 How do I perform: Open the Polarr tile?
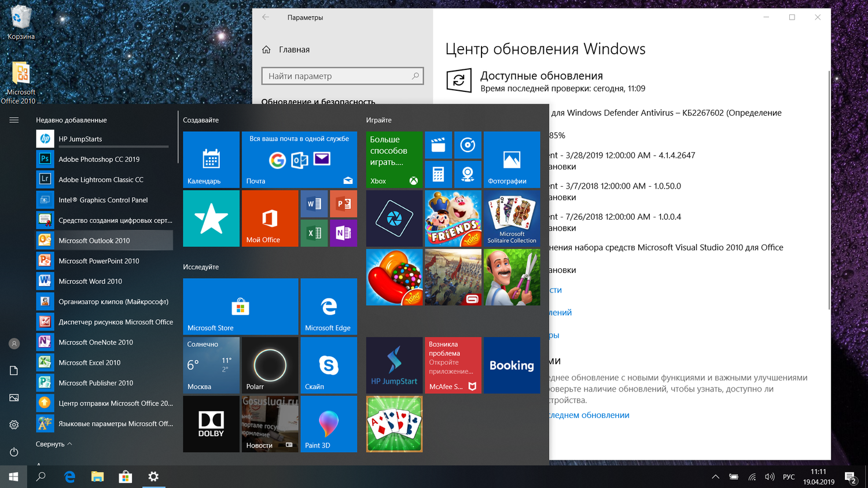270,365
